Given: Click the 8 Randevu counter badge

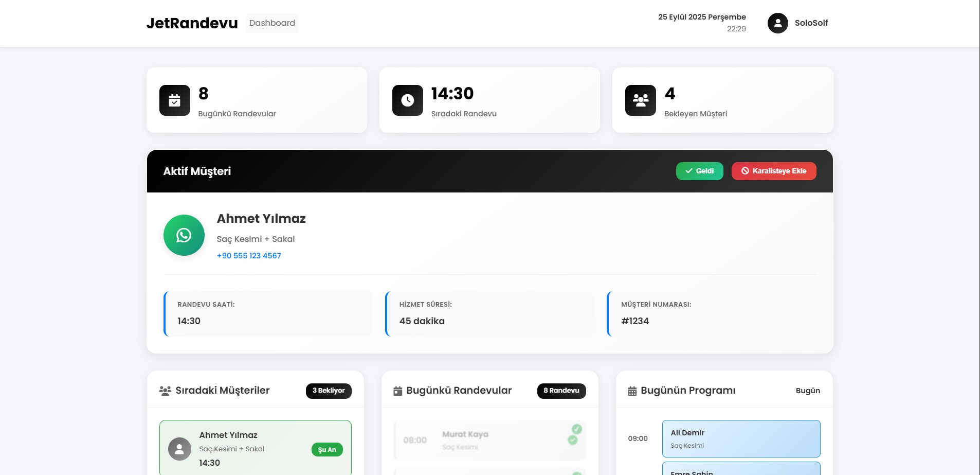Looking at the screenshot, I should (561, 391).
